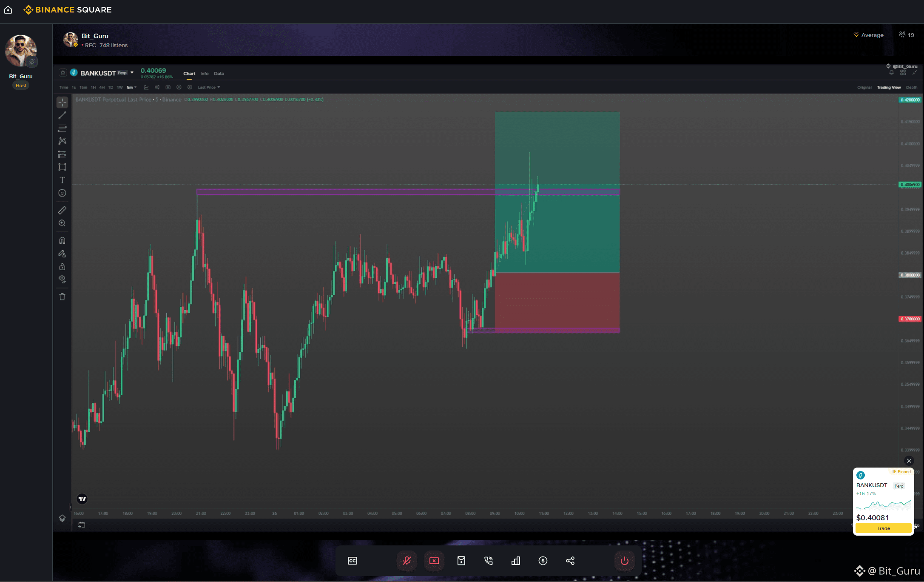Open the object tree layers icon
The height and width of the screenshot is (582, 924).
click(x=62, y=518)
